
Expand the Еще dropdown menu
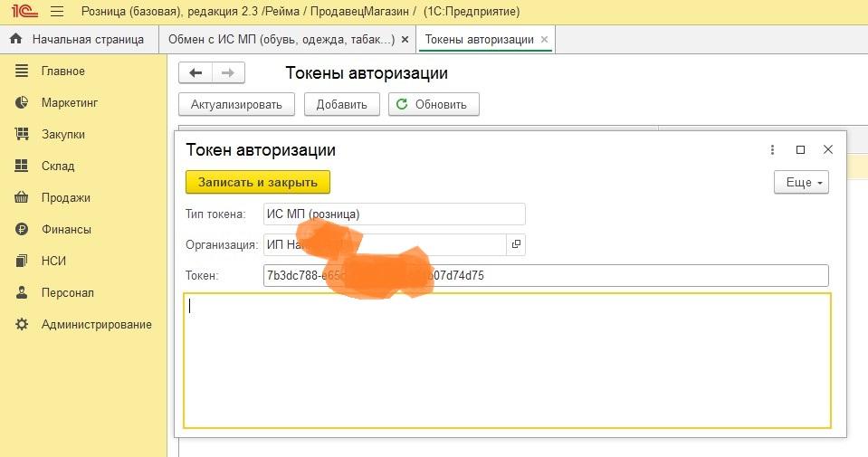(801, 182)
